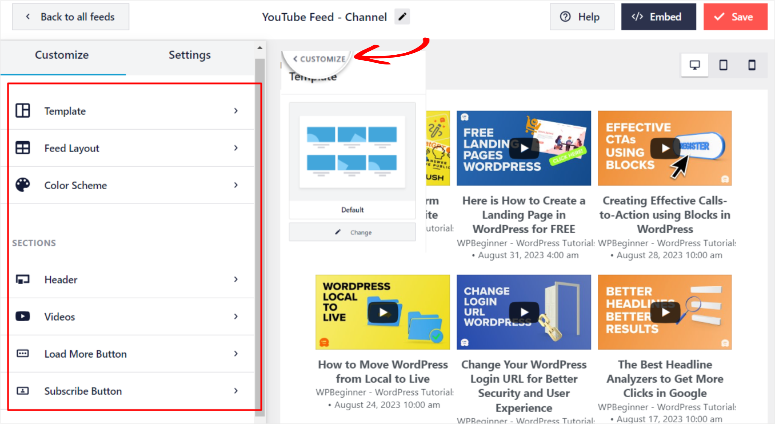The height and width of the screenshot is (424, 775).
Task: Click the Feed Layout grid icon
Action: pyautogui.click(x=23, y=148)
